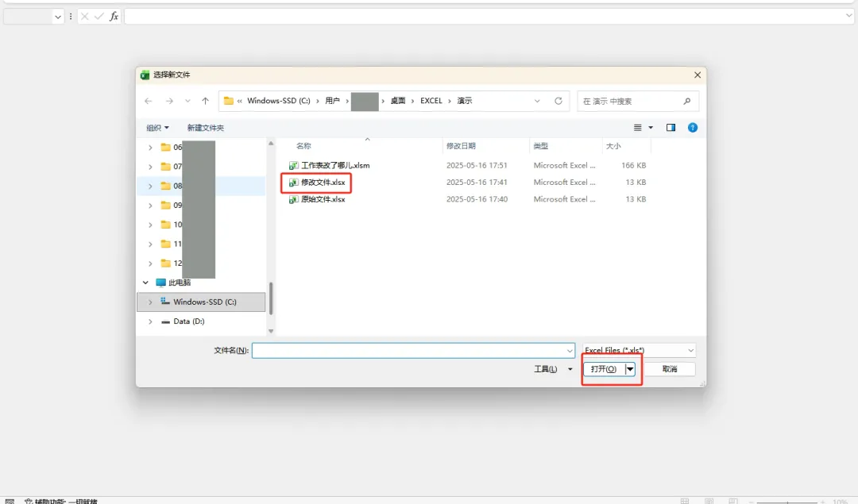Image resolution: width=858 pixels, height=504 pixels.
Task: Click 桌面 in the address path
Action: (398, 101)
